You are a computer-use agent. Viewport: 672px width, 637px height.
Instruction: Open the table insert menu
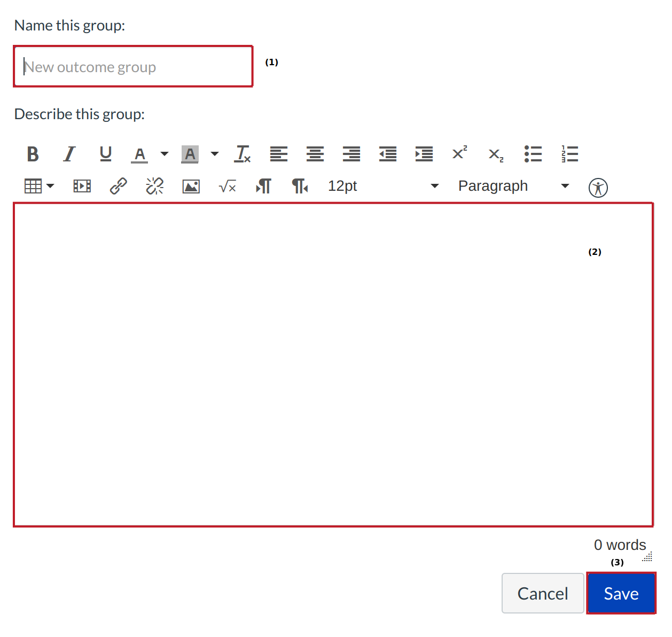(39, 186)
